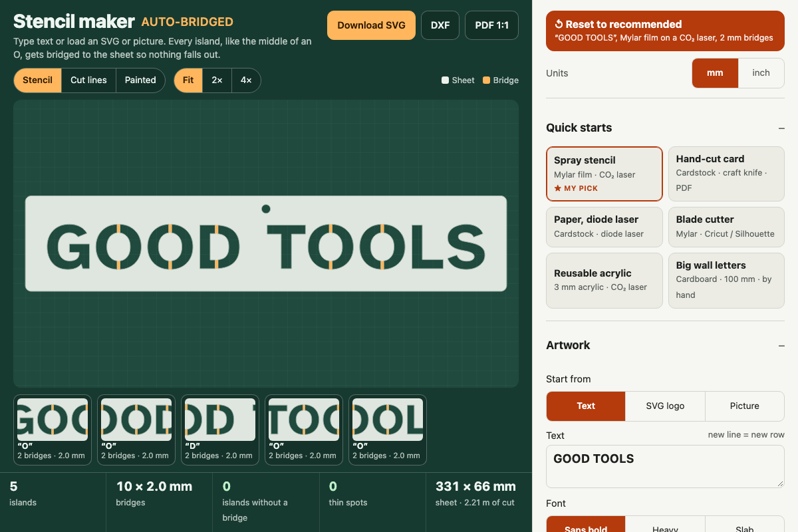Viewport: 798px width, 532px height.
Task: Set zoom to Fit
Action: click(188, 80)
